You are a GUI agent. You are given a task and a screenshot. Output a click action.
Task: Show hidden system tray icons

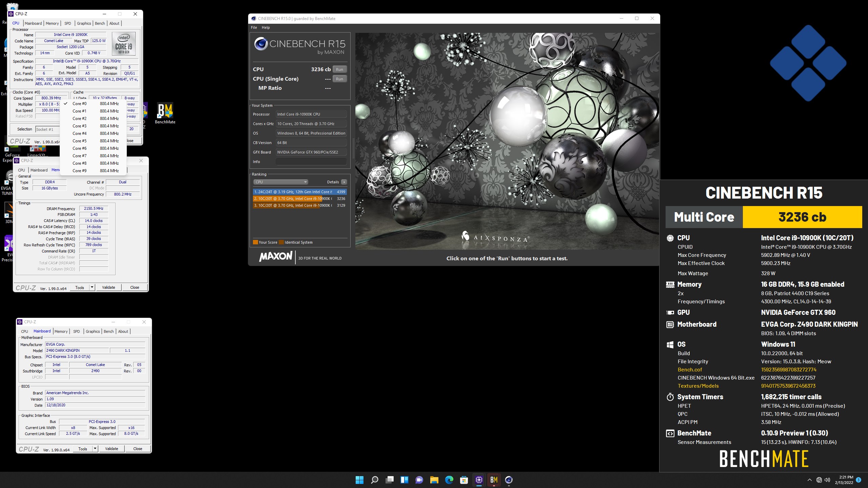(810, 480)
